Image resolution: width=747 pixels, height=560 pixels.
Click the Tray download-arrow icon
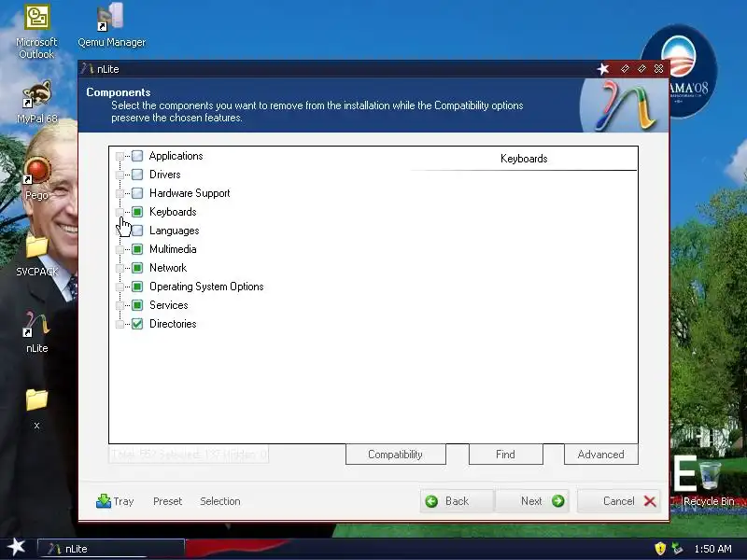click(x=104, y=501)
